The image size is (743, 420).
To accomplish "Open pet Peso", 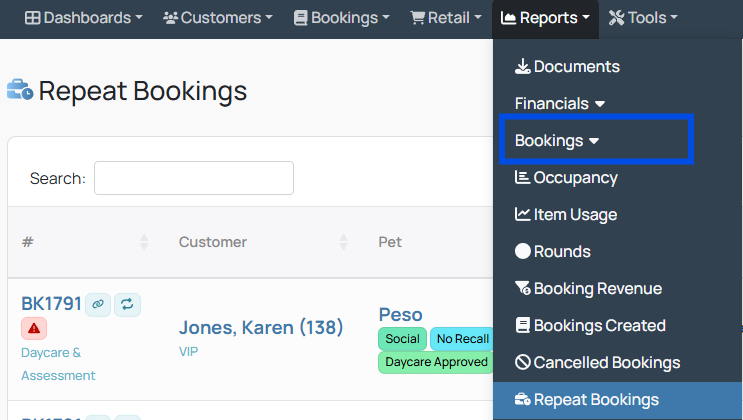I will point(400,315).
